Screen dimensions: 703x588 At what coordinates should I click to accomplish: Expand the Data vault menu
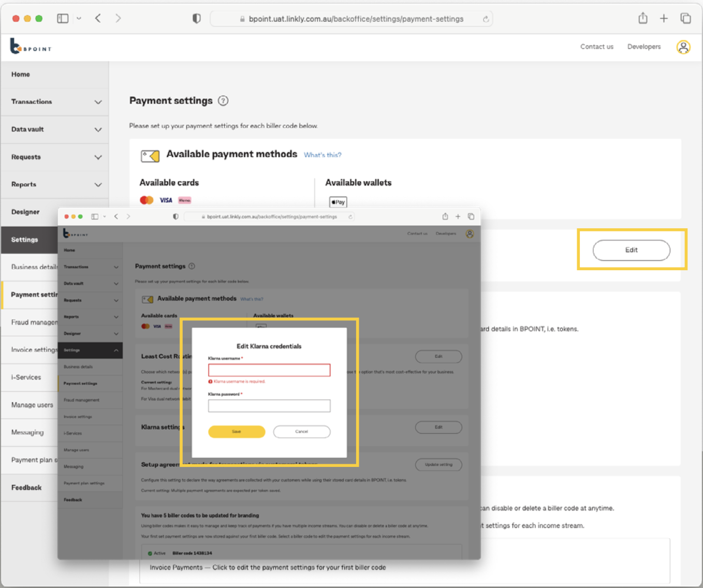(x=54, y=129)
